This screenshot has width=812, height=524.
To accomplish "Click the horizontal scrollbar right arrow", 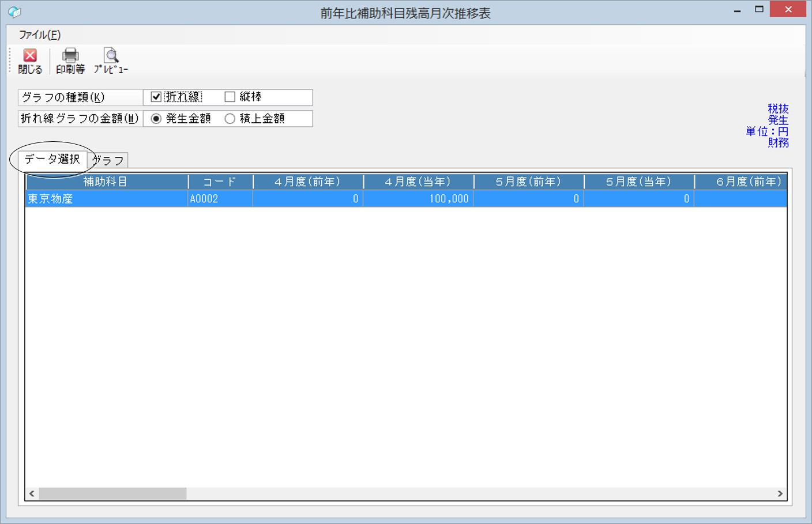I will coord(780,493).
